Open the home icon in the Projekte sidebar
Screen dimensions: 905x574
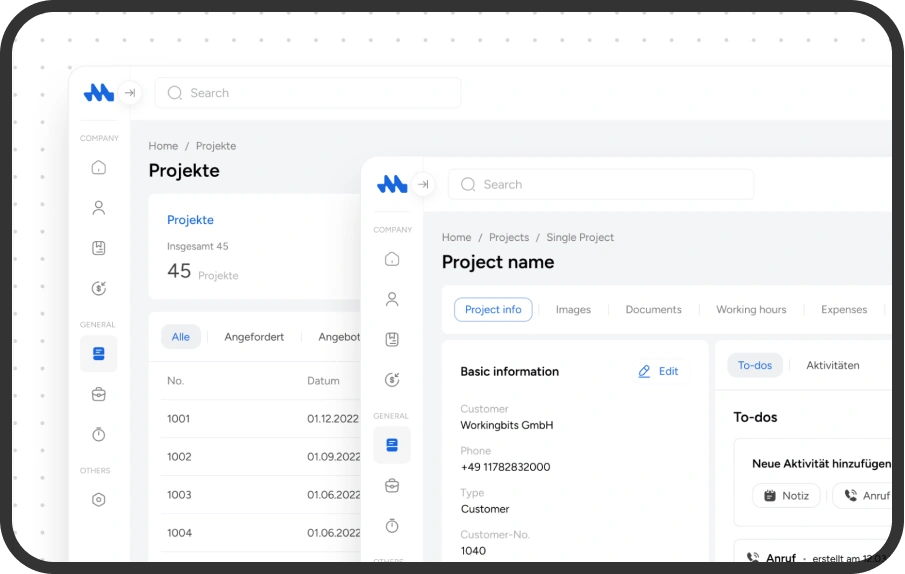click(98, 167)
